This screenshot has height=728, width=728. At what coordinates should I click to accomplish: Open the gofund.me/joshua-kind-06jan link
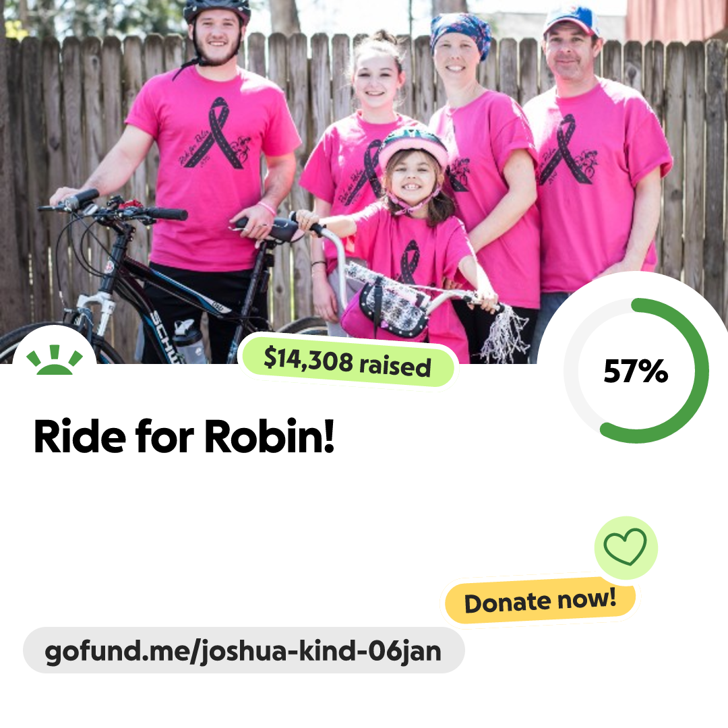243,650
